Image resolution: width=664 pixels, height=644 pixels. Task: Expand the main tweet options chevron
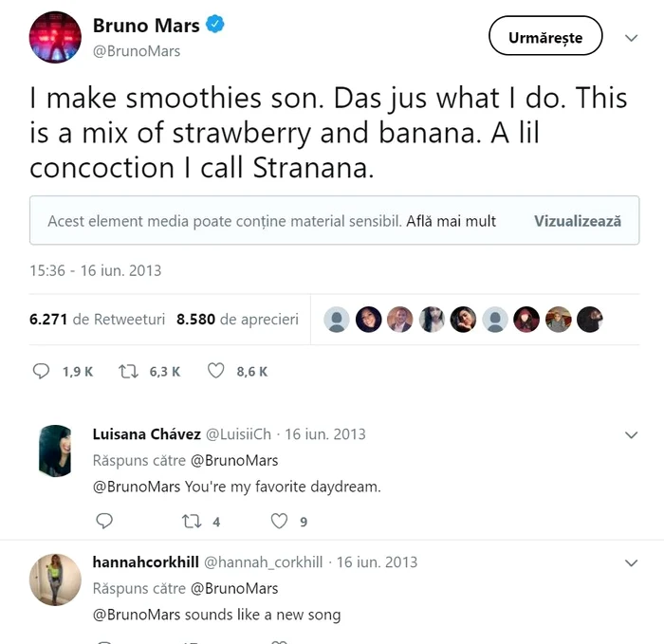click(632, 38)
